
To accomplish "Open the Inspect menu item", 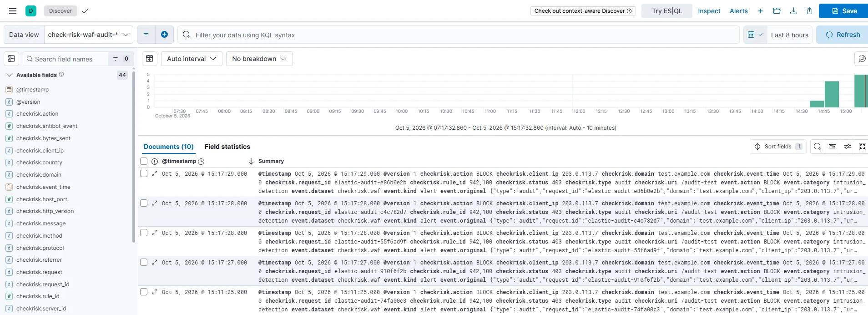I will 709,11.
